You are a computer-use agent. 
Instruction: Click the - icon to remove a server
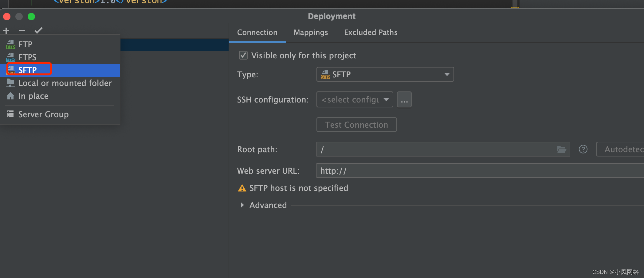pyautogui.click(x=22, y=30)
